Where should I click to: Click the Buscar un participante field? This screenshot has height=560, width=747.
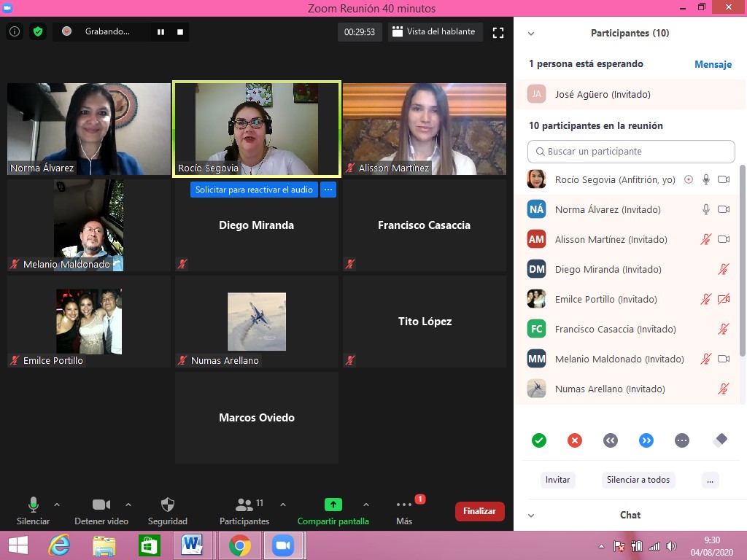pyautogui.click(x=631, y=152)
